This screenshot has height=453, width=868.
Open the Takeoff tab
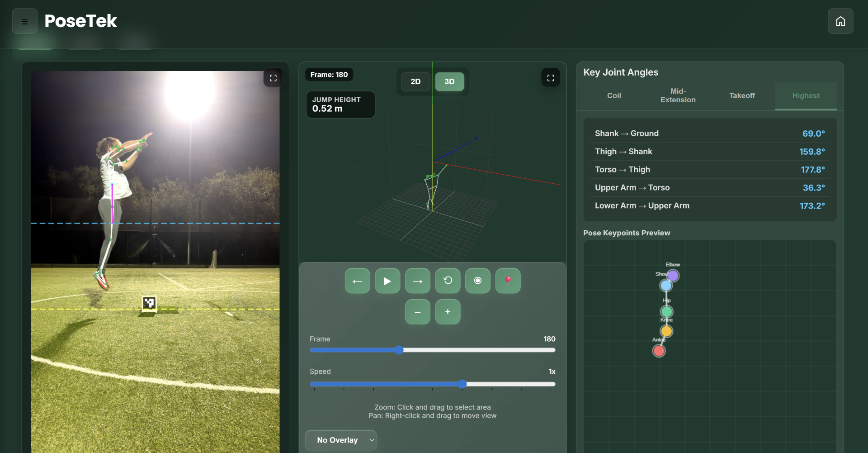(741, 96)
